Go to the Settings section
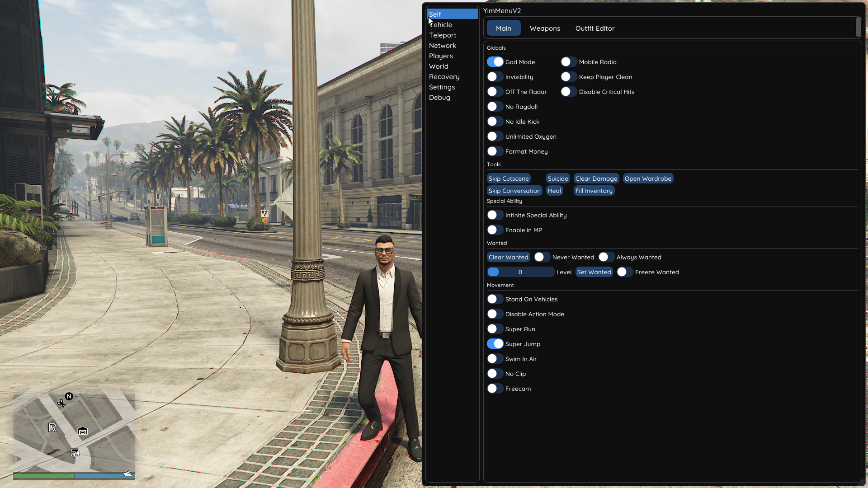This screenshot has height=488, width=868. pyautogui.click(x=442, y=87)
